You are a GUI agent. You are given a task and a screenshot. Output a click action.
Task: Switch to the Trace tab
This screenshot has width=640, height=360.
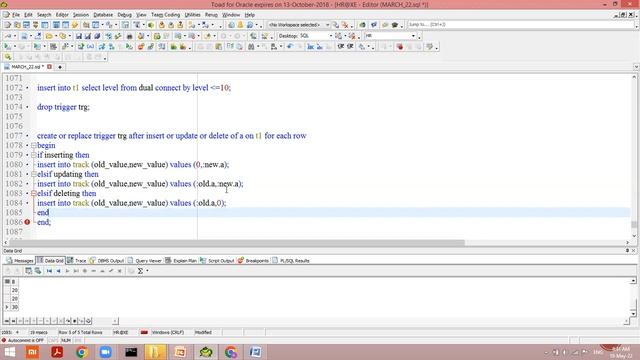click(77, 260)
